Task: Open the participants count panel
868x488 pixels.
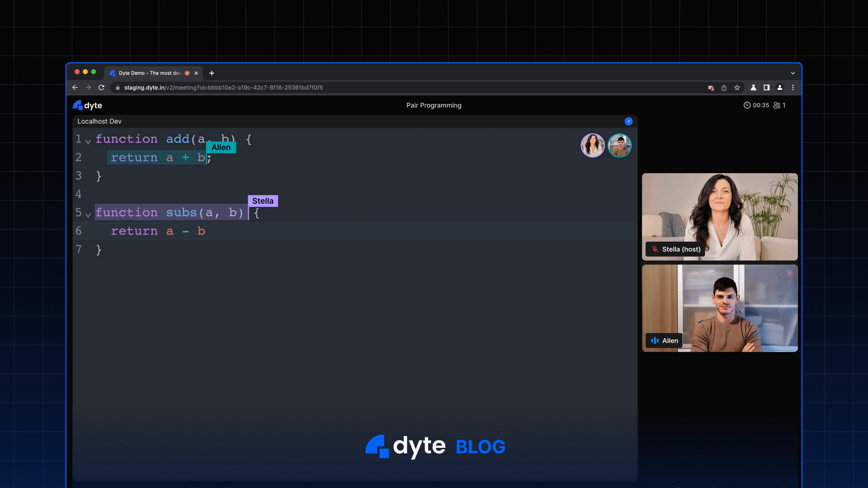Action: [779, 105]
